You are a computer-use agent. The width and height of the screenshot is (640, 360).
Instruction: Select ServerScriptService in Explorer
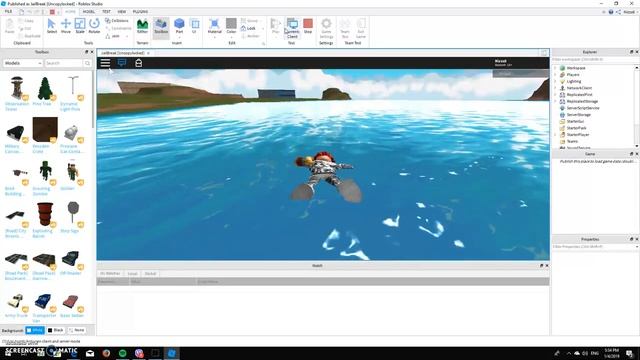tap(583, 108)
